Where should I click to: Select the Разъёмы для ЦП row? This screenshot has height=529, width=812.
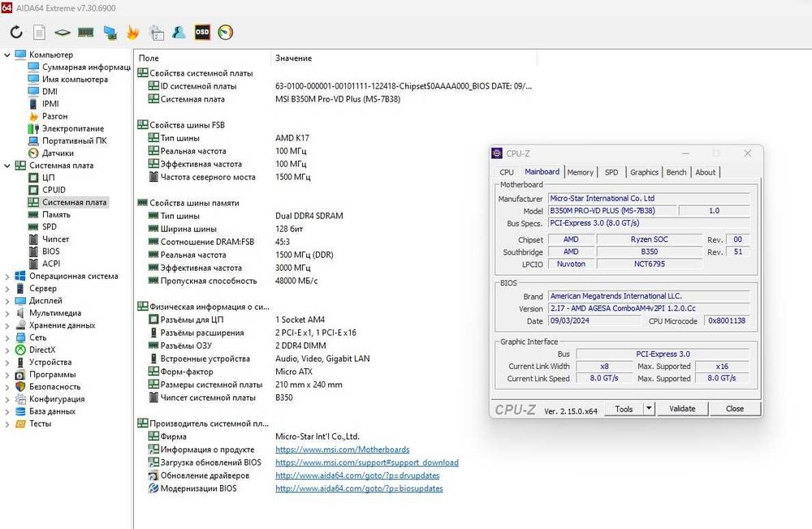[x=236, y=320]
